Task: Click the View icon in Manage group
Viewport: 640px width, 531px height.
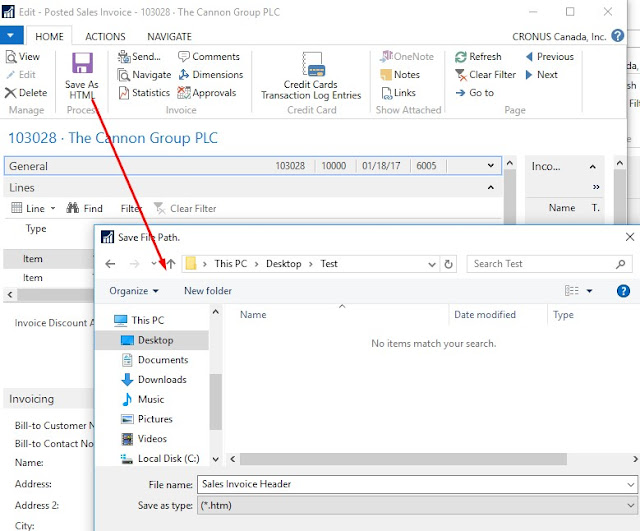Action: tap(11, 57)
